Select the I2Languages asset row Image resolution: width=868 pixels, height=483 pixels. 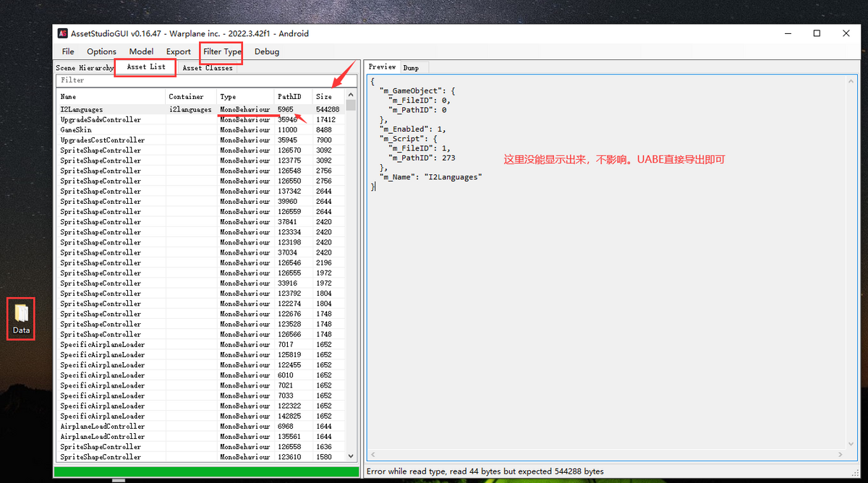pyautogui.click(x=201, y=109)
